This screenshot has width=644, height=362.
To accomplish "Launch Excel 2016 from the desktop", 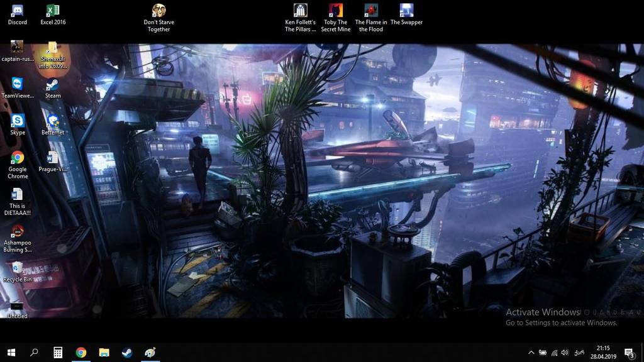I will 53,15.
